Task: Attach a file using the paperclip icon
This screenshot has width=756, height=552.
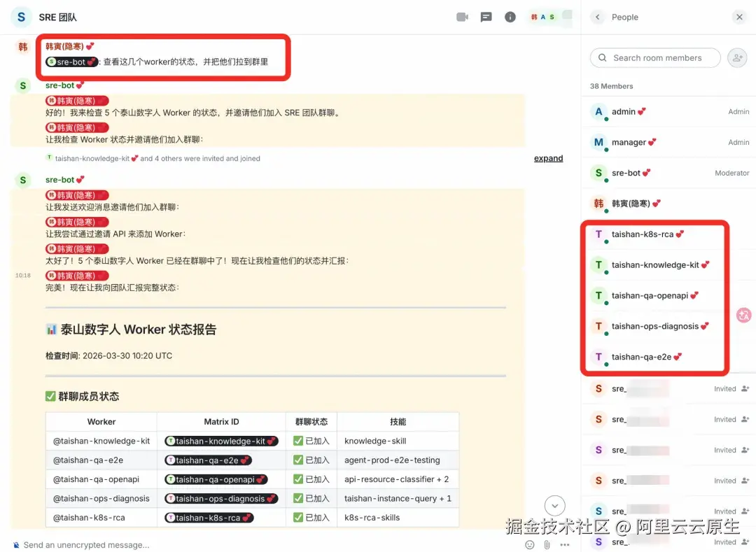Action: click(x=548, y=544)
